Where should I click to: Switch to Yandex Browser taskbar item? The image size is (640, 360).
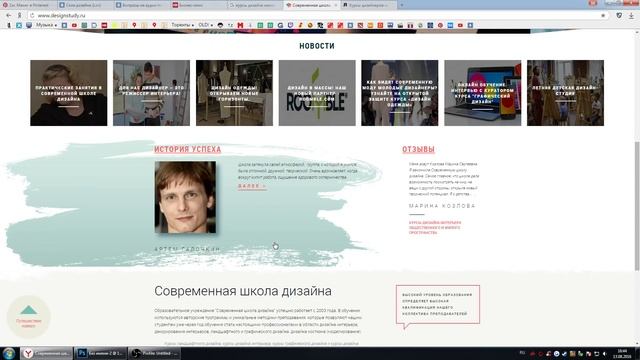click(47, 353)
